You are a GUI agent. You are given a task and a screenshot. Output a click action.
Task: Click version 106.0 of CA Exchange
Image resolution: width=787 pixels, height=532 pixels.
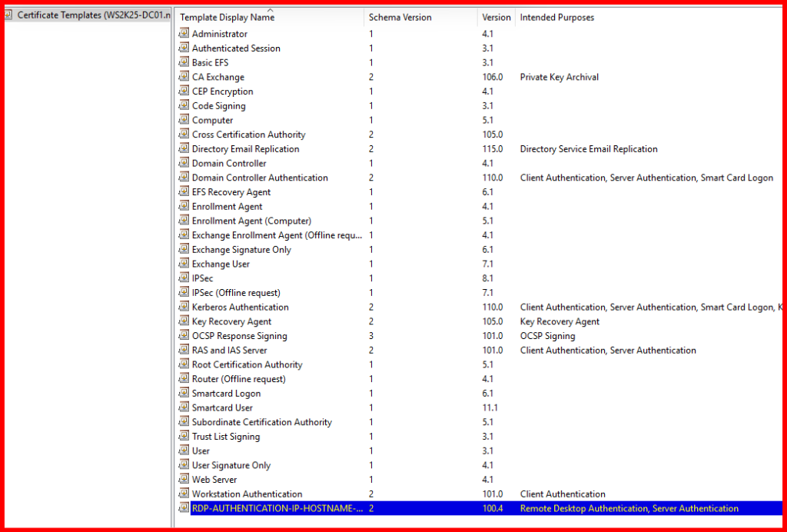point(493,78)
